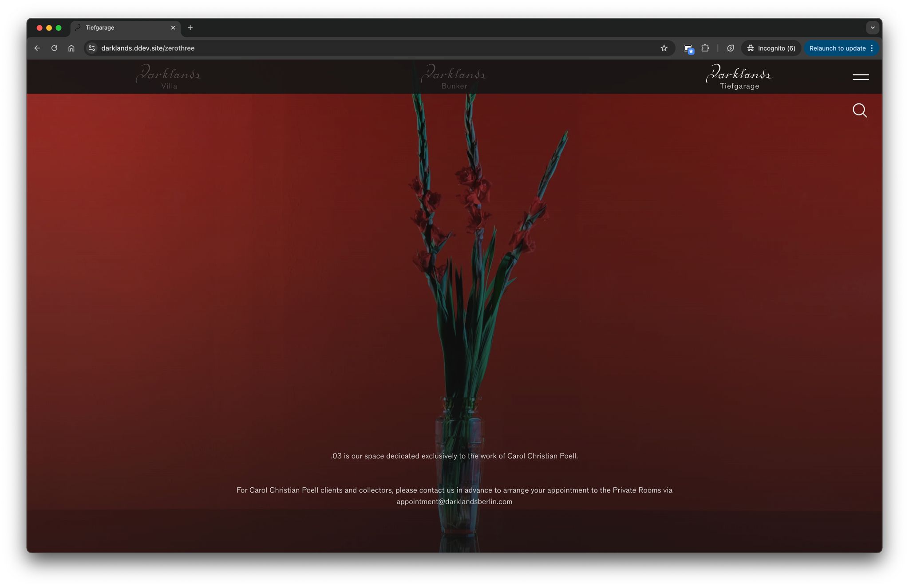View site information icon in address bar
Image resolution: width=909 pixels, height=588 pixels.
tap(92, 48)
